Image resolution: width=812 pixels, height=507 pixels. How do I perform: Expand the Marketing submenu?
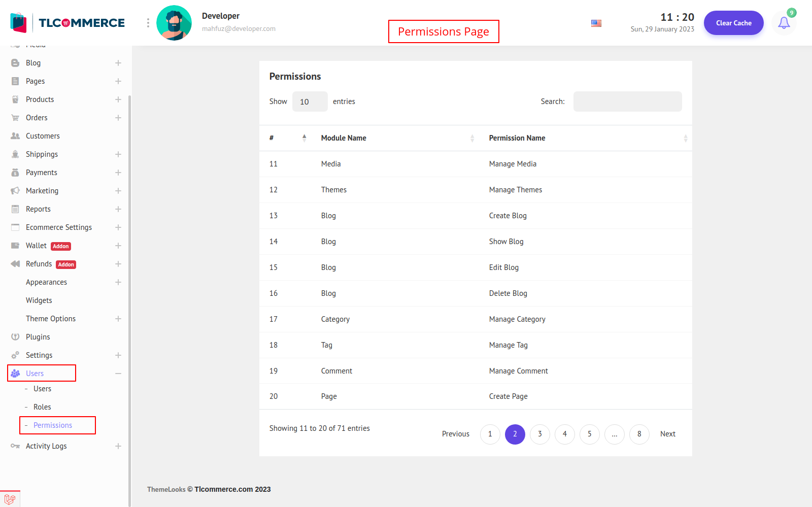pyautogui.click(x=118, y=191)
